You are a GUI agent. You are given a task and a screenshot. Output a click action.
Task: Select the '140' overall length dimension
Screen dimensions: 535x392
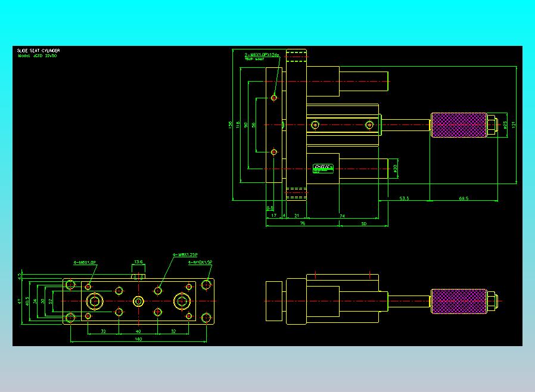point(138,339)
